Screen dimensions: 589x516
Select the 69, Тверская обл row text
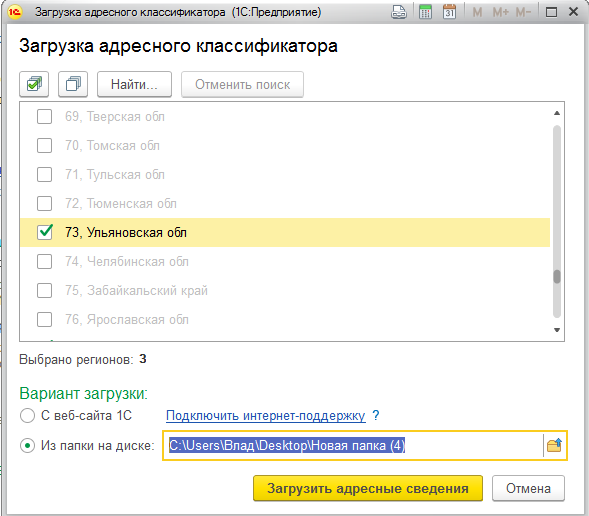click(115, 116)
